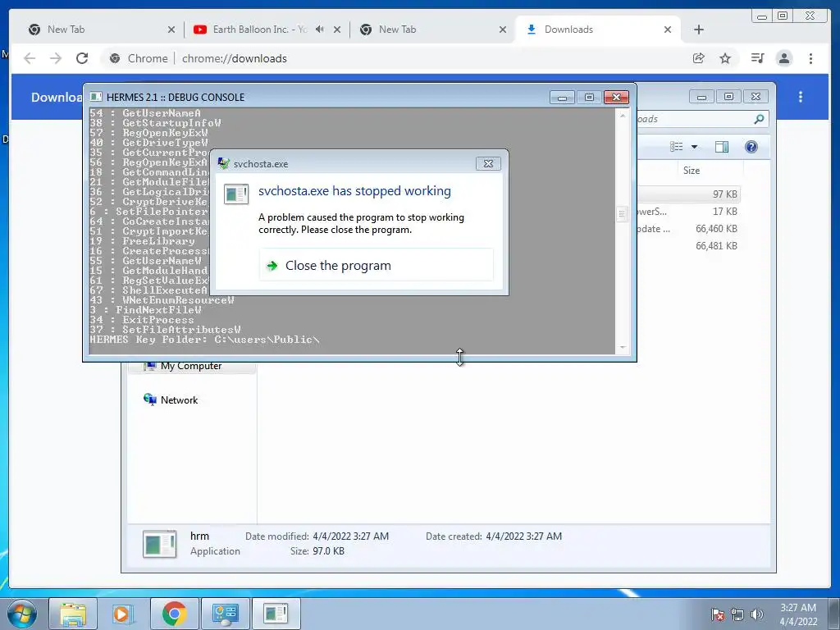This screenshot has width=840, height=630.
Task: Mute audio icon on YouTube tab
Action: click(x=320, y=30)
